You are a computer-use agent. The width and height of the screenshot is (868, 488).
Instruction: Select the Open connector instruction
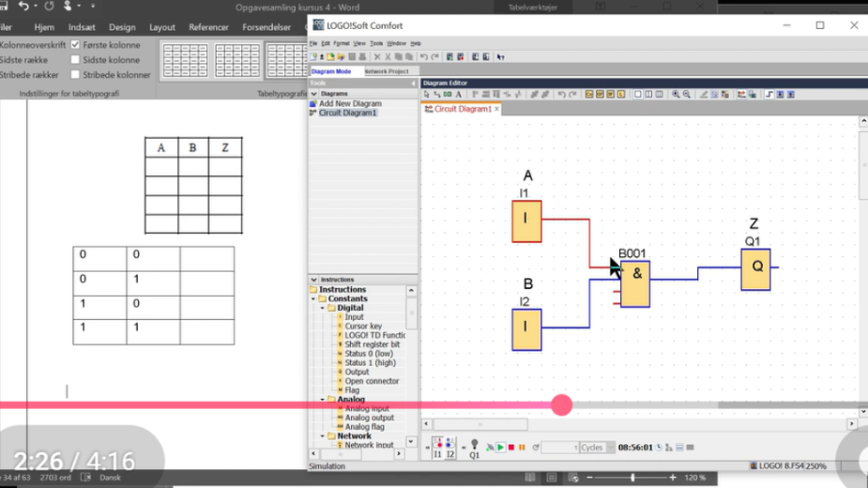(372, 381)
